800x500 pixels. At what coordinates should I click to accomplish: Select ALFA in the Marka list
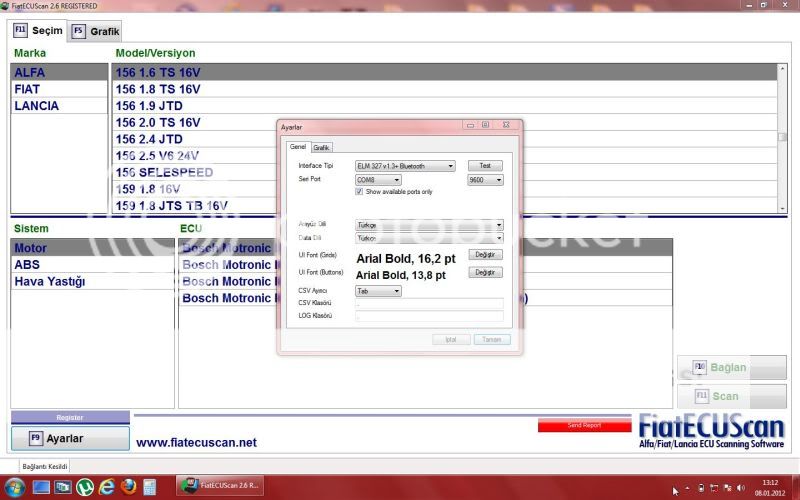(59, 72)
